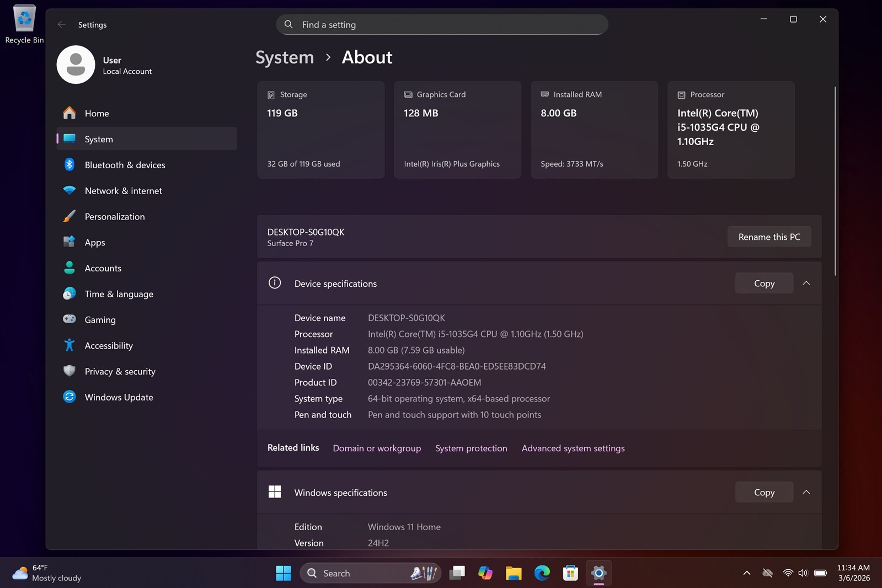Image resolution: width=882 pixels, height=588 pixels.
Task: Go to Home settings page
Action: click(147, 113)
